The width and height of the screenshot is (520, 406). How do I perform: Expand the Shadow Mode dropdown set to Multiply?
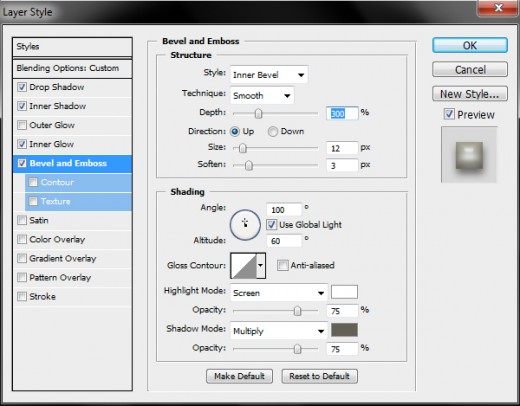279,331
